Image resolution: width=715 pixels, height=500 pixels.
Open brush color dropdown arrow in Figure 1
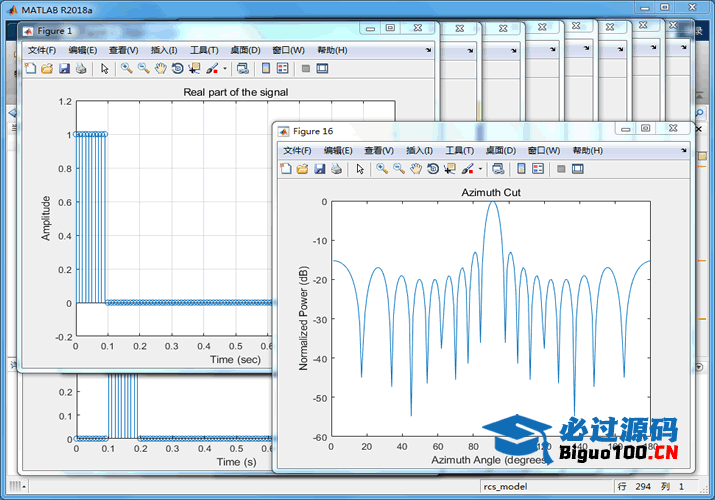(x=224, y=68)
